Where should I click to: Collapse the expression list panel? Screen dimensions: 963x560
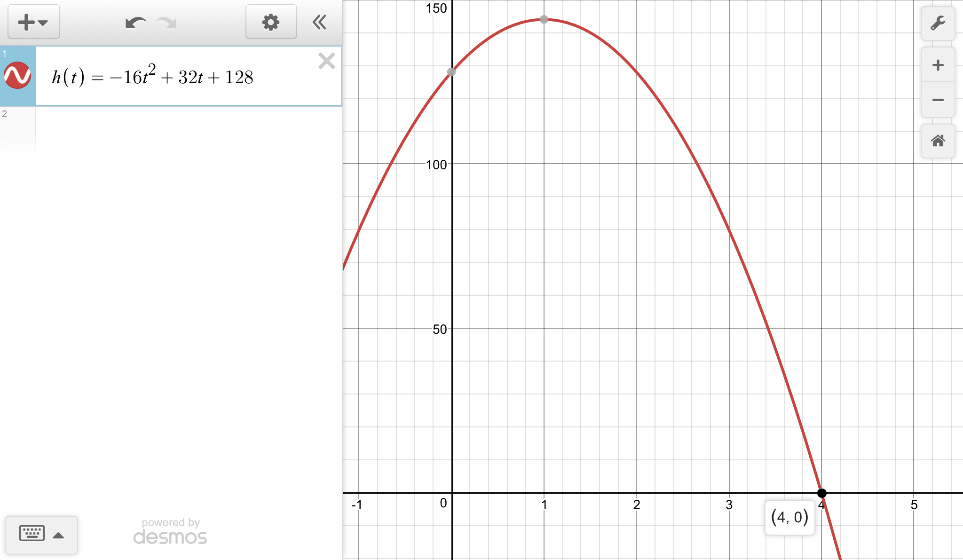click(x=320, y=22)
